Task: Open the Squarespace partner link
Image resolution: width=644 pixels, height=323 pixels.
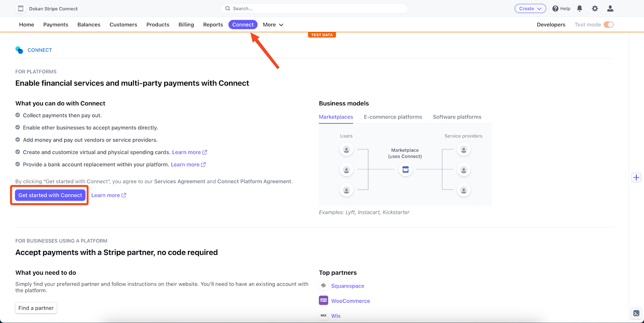Action: pos(348,286)
